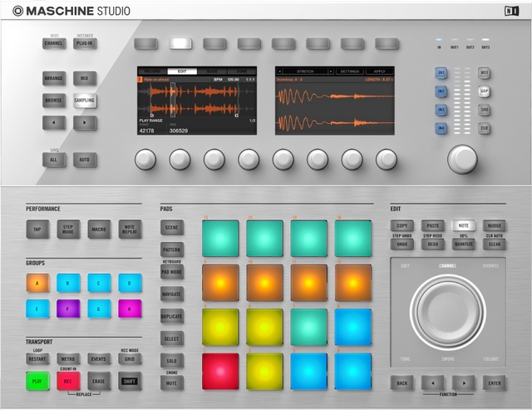Click the first soft button above the left display
Screen dimensions: 532x410
tap(146, 44)
